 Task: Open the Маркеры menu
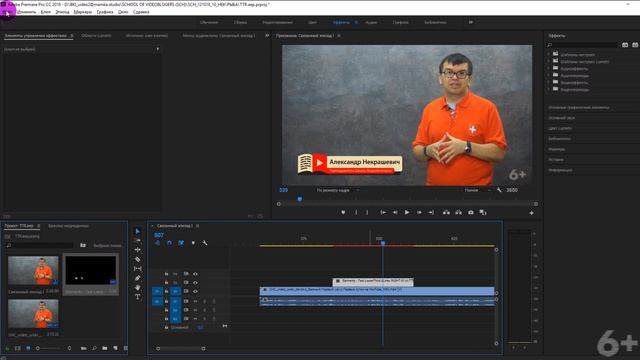(x=83, y=12)
